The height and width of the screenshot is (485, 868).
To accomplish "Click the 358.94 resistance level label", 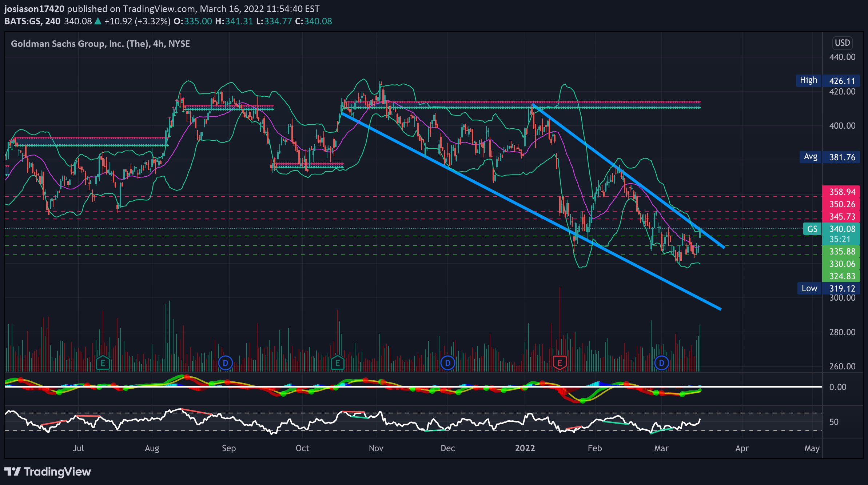I will click(x=841, y=192).
